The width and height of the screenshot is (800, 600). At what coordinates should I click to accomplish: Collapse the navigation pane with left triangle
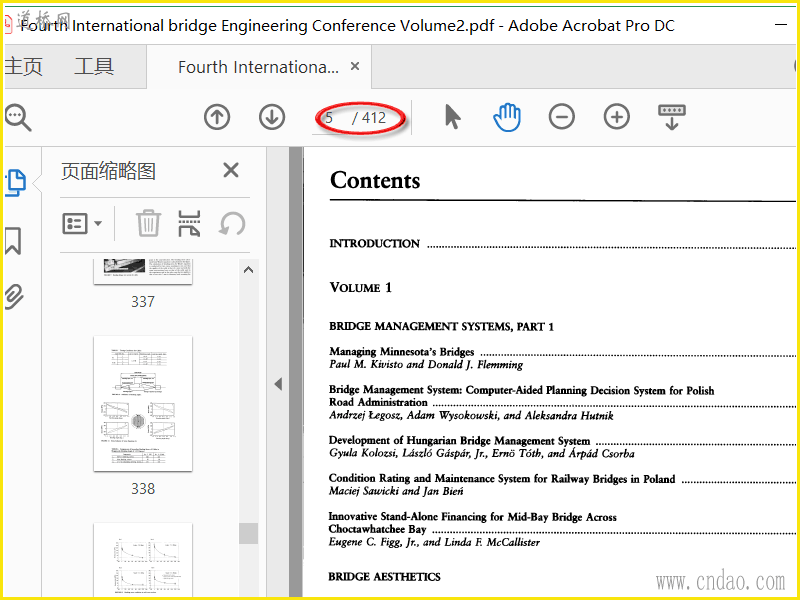pos(278,384)
